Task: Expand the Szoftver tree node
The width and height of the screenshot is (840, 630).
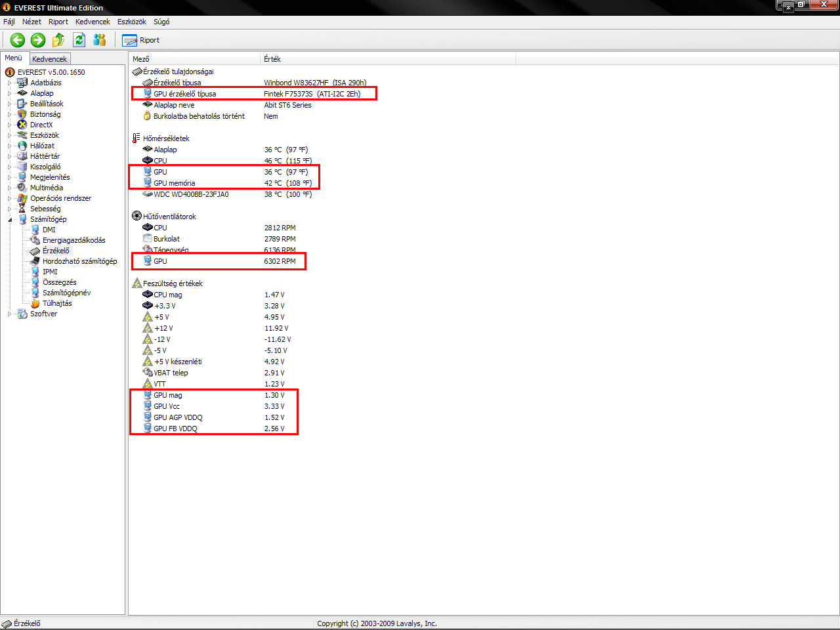Action: click(x=10, y=314)
